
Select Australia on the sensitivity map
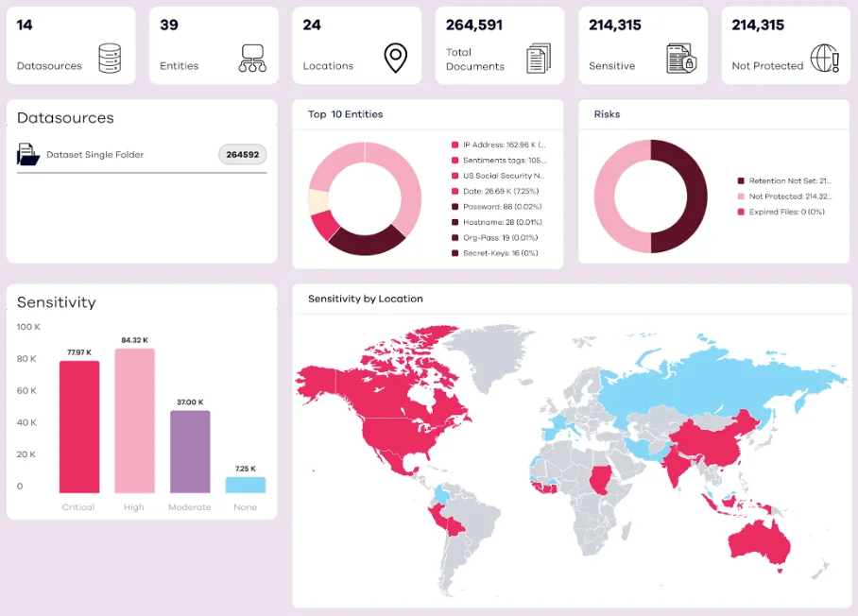click(x=759, y=542)
